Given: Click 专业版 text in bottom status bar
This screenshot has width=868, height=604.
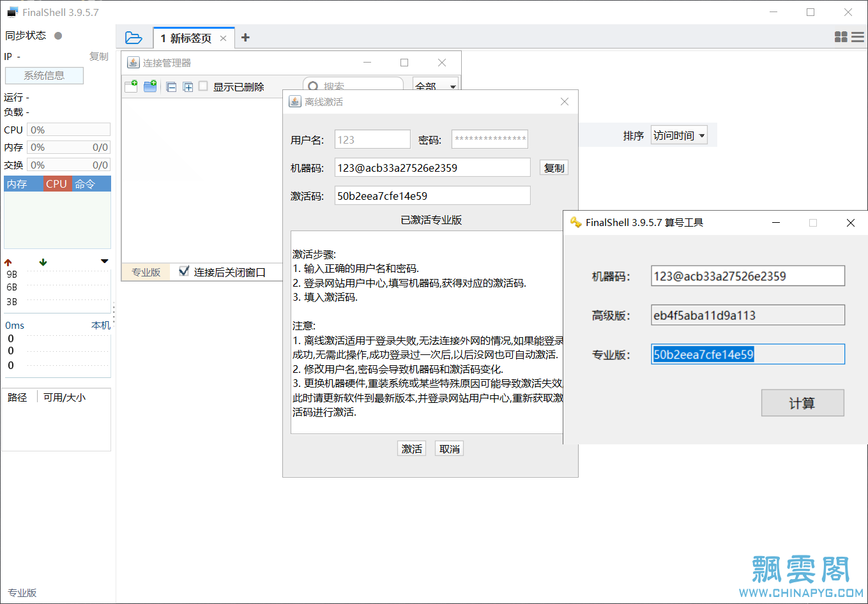Looking at the screenshot, I should [22, 593].
